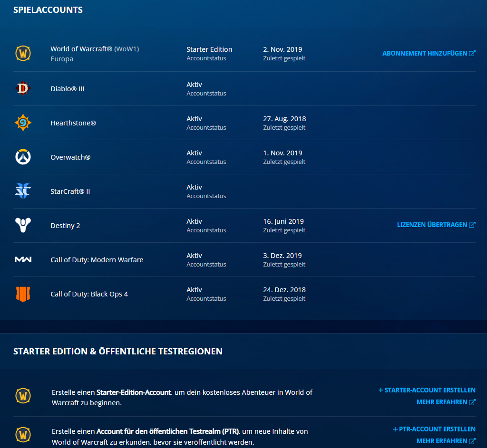
Task: Click external-link icon of PTR Mehr erfahren
Action: click(x=472, y=441)
